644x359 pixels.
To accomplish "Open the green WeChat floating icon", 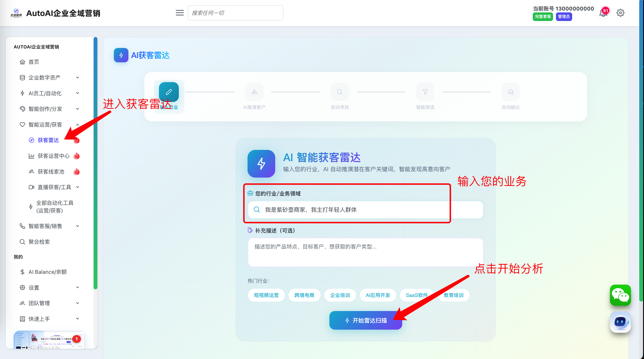I will [620, 295].
